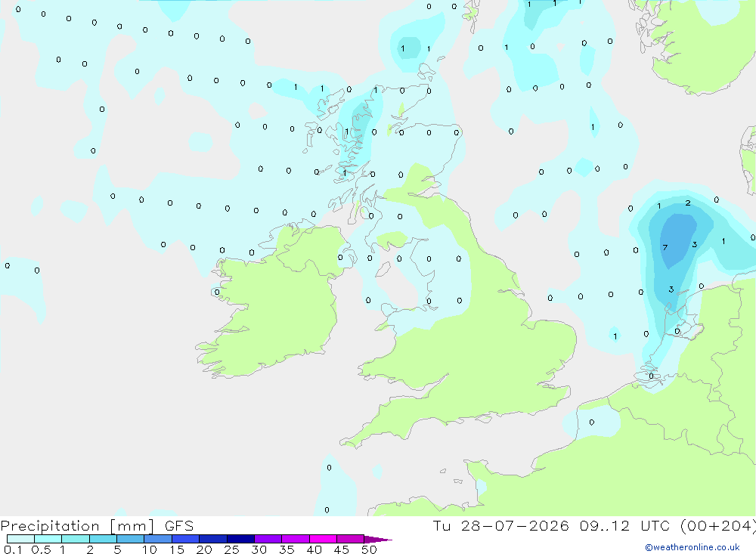Image resolution: width=756 pixels, height=554 pixels.
Task: Click the "GFS" model label
Action: [x=179, y=525]
